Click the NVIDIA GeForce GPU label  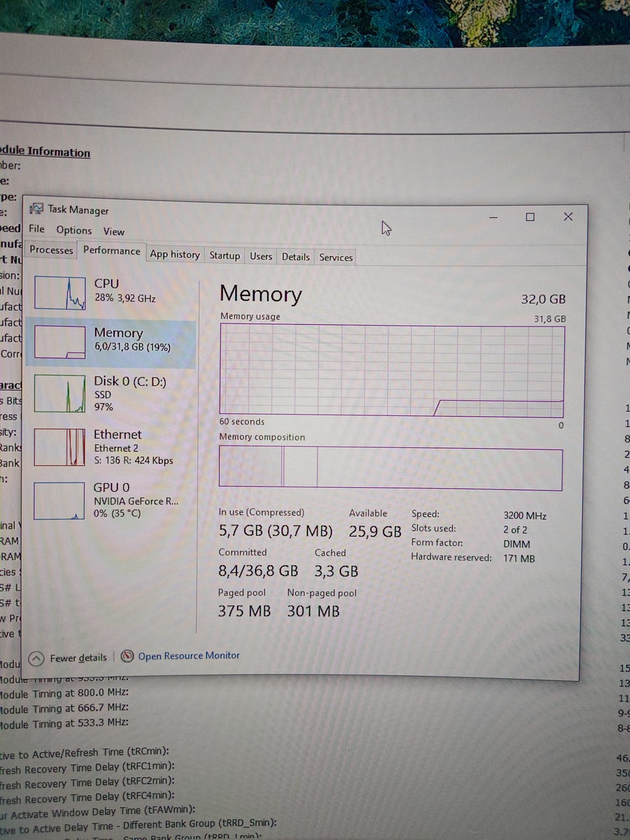[x=136, y=501]
